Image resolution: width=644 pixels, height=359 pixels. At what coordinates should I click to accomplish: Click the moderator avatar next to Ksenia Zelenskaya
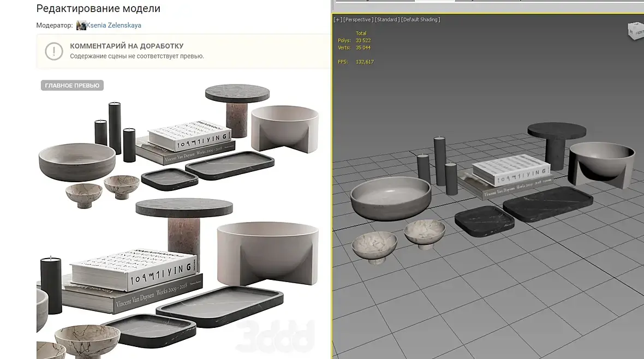click(x=81, y=26)
